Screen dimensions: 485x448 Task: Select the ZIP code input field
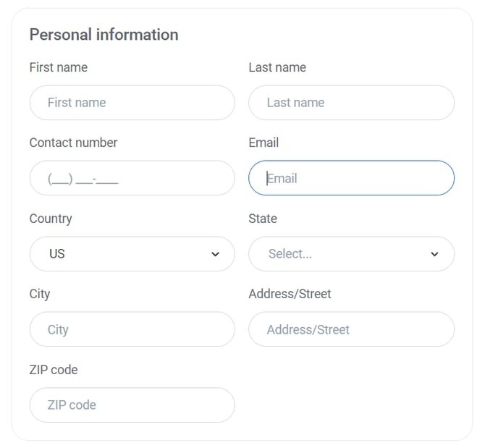(132, 405)
